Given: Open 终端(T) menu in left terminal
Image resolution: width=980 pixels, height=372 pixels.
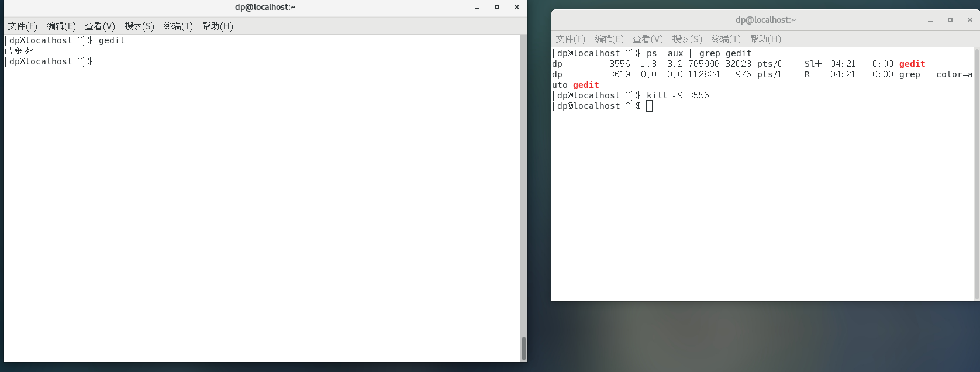Looking at the screenshot, I should point(178,26).
